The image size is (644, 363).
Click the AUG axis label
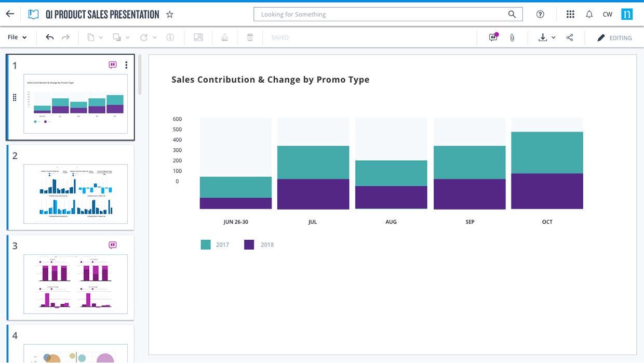coord(391,222)
